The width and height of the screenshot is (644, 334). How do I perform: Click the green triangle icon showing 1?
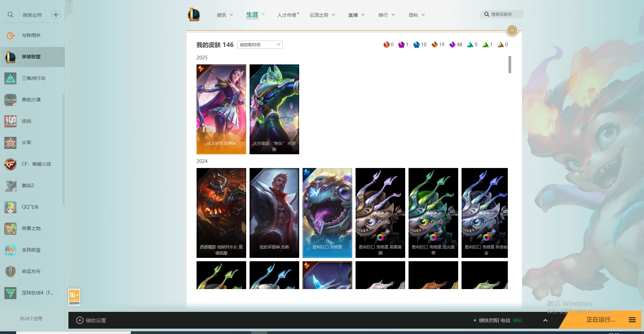(485, 45)
